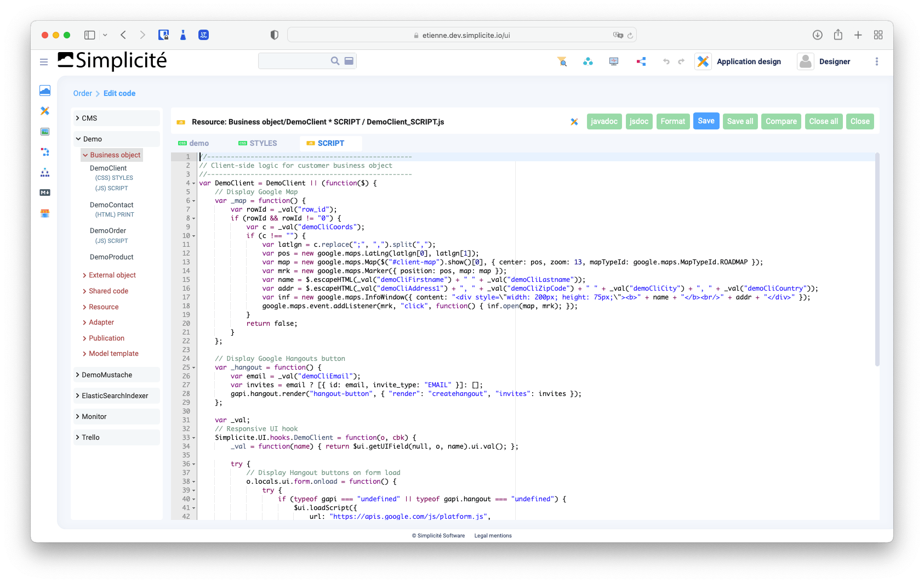Click the flow diagram icon in the left sidebar

pos(45,152)
